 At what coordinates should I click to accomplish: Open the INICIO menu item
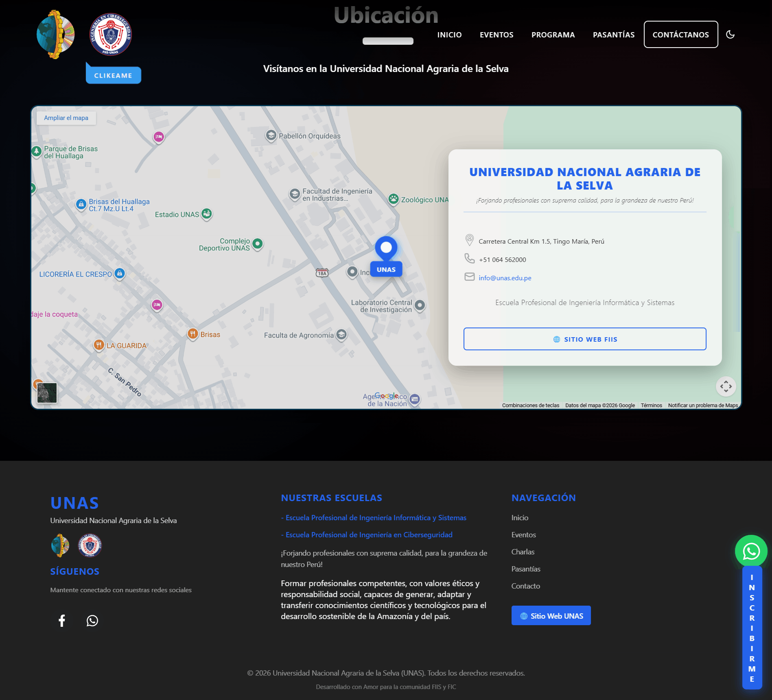(x=449, y=35)
